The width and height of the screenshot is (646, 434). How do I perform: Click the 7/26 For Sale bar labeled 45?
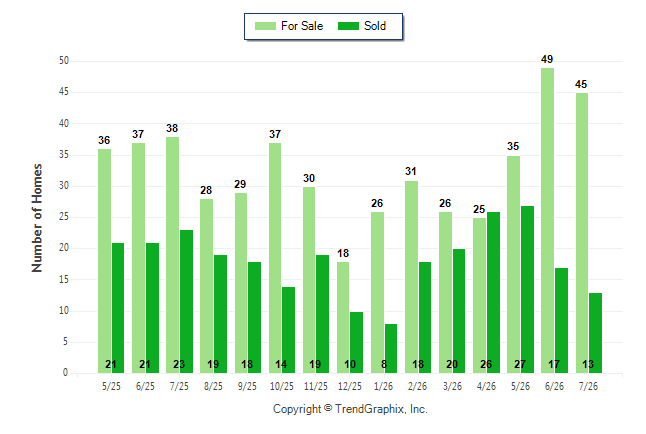coord(582,233)
